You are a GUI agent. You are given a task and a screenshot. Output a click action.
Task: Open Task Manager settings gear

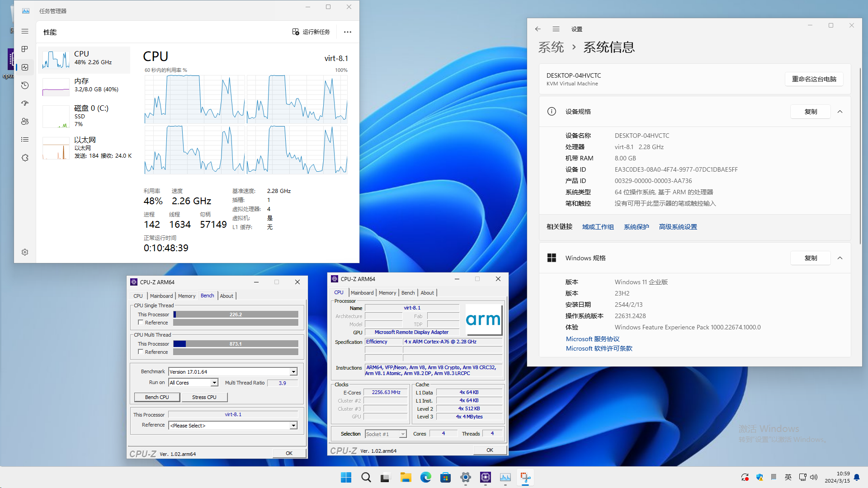(25, 252)
